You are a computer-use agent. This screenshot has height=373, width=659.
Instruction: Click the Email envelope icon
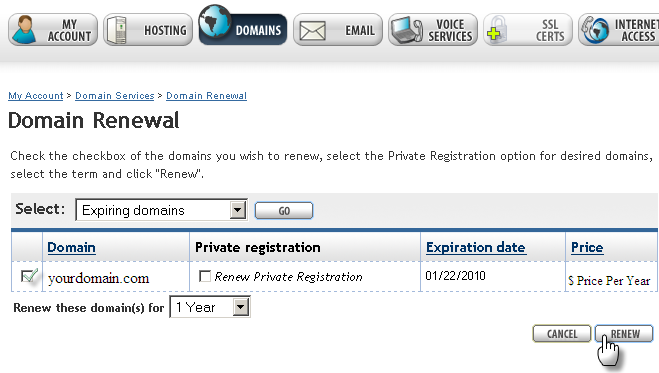pos(312,31)
